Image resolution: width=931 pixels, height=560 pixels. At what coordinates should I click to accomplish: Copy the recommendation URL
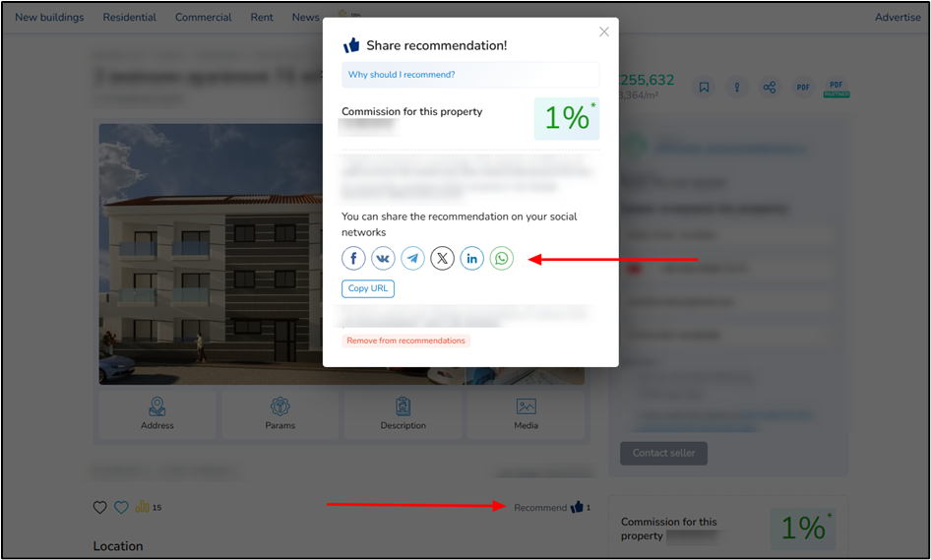click(x=368, y=288)
